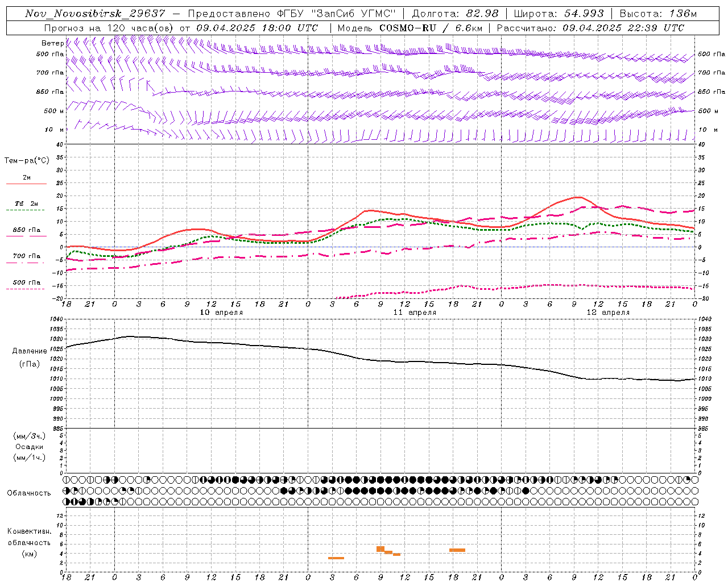Screen dimensions: 728x582
Task: Click the Облачность cloud cover label
Action: (29, 493)
